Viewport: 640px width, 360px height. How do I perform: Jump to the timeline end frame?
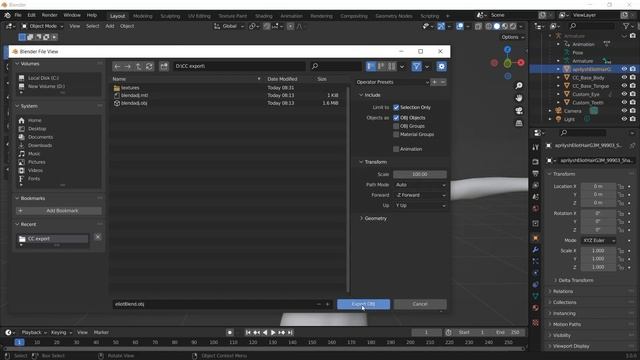290,333
